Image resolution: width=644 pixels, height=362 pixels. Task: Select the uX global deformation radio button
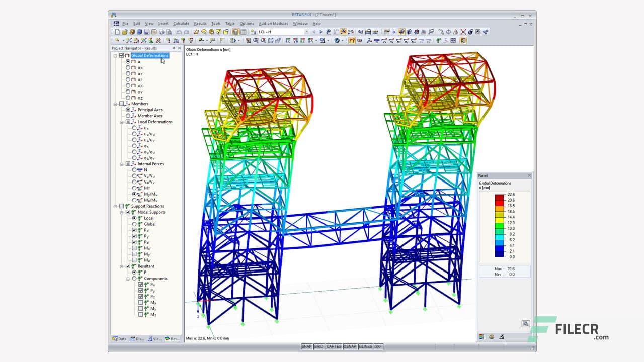coord(128,67)
